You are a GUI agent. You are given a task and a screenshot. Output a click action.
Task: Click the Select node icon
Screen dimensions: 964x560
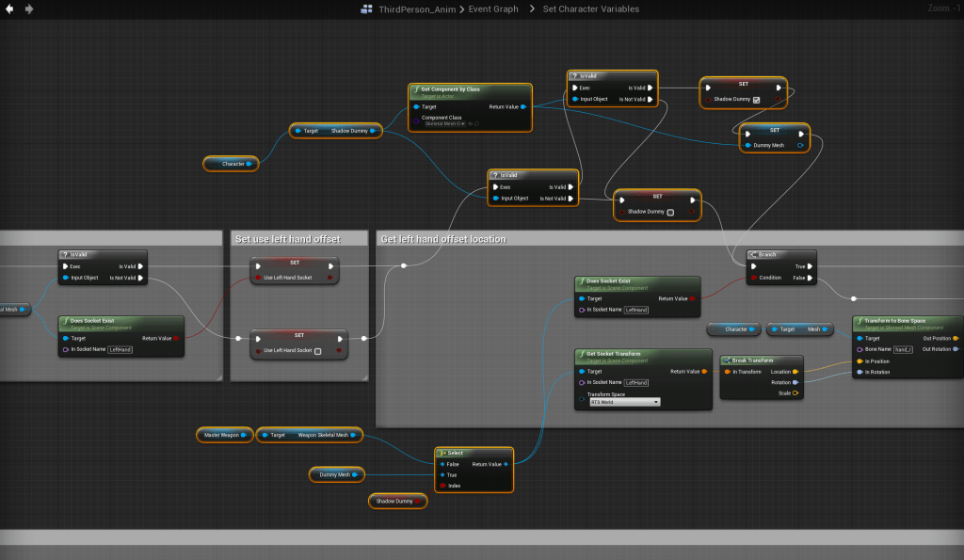[442, 453]
